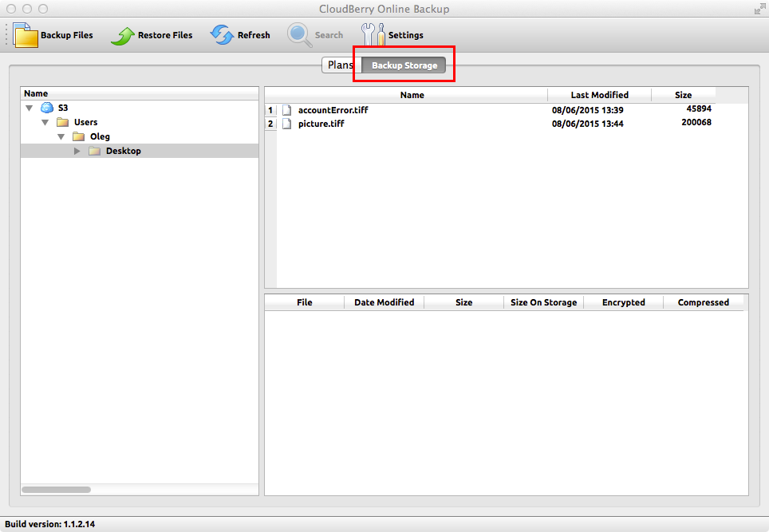Viewport: 769px width, 532px height.
Task: Click the Refresh toolbar label
Action: tap(254, 35)
